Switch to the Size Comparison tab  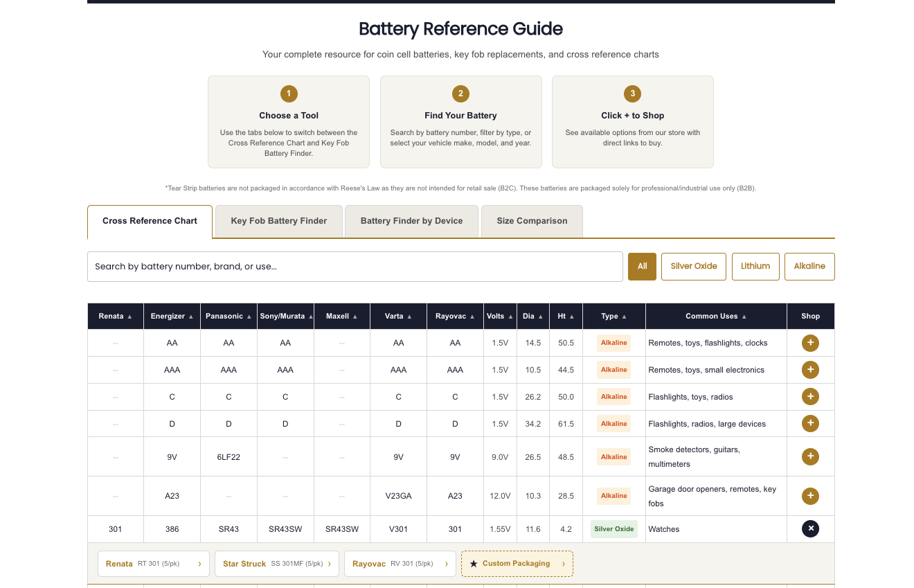(532, 221)
